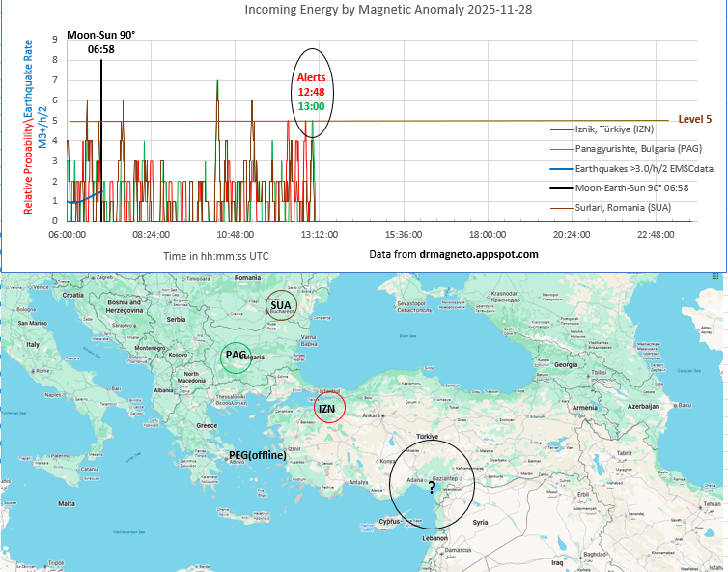The image size is (728, 572).
Task: Click the '?' mark near Gaziantep
Action: click(x=432, y=487)
